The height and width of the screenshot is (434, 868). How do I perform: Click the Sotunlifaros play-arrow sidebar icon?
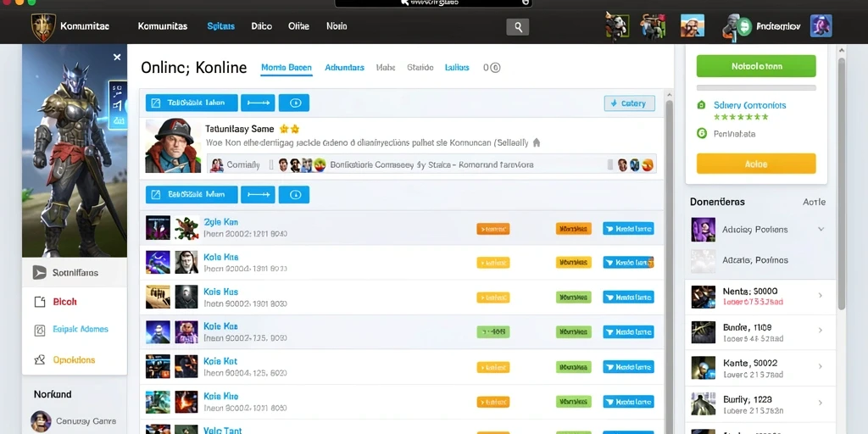pyautogui.click(x=39, y=272)
